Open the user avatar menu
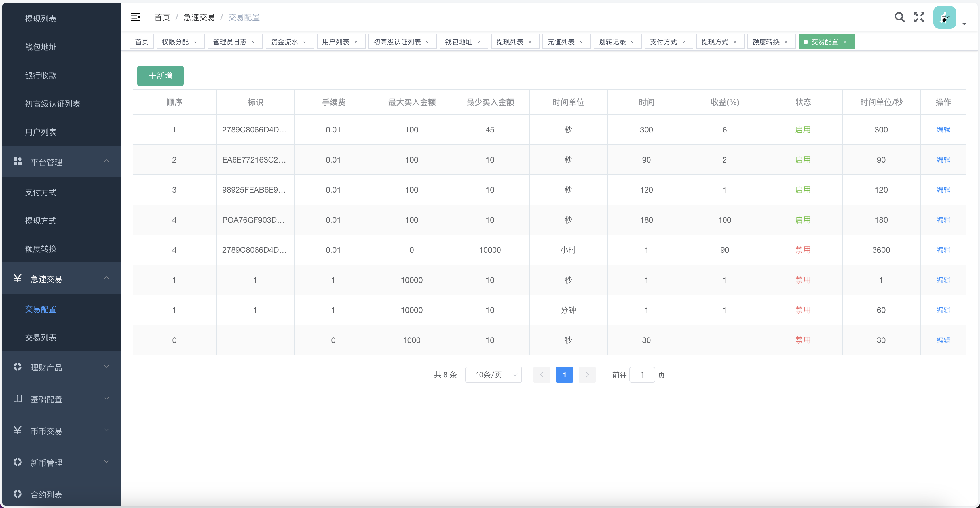 point(945,17)
